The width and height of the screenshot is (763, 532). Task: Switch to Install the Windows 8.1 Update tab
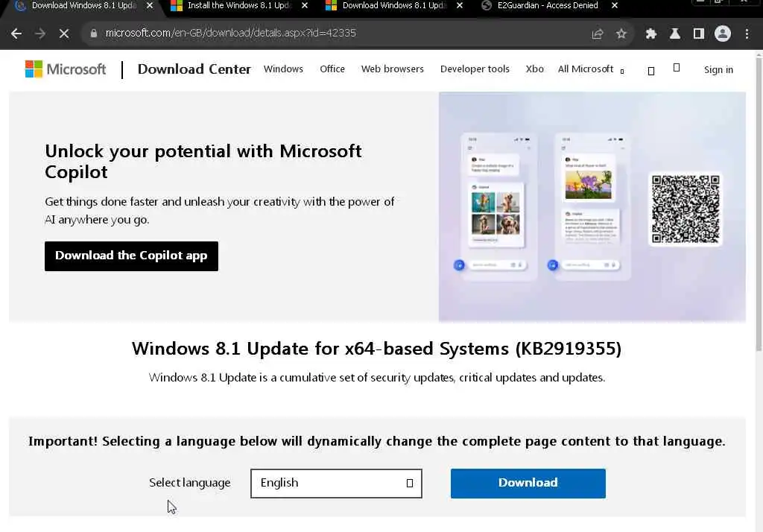pyautogui.click(x=238, y=5)
